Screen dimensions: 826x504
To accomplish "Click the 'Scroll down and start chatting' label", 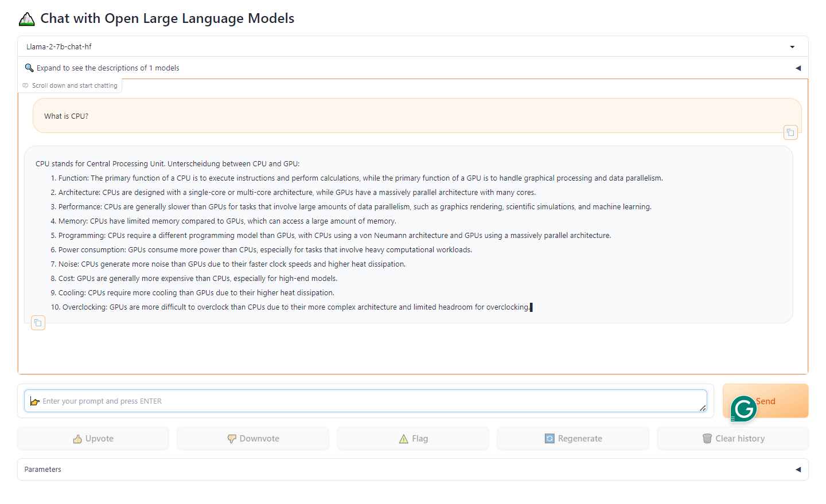I will click(x=70, y=85).
